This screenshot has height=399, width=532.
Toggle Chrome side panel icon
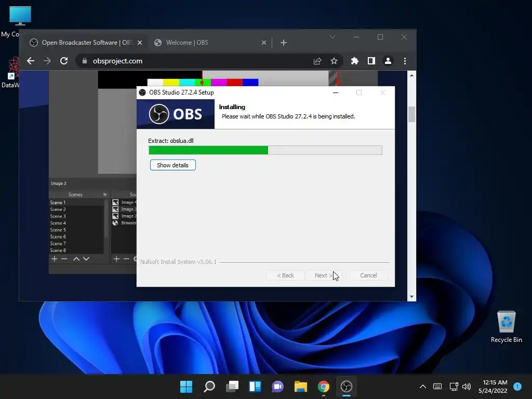click(371, 61)
